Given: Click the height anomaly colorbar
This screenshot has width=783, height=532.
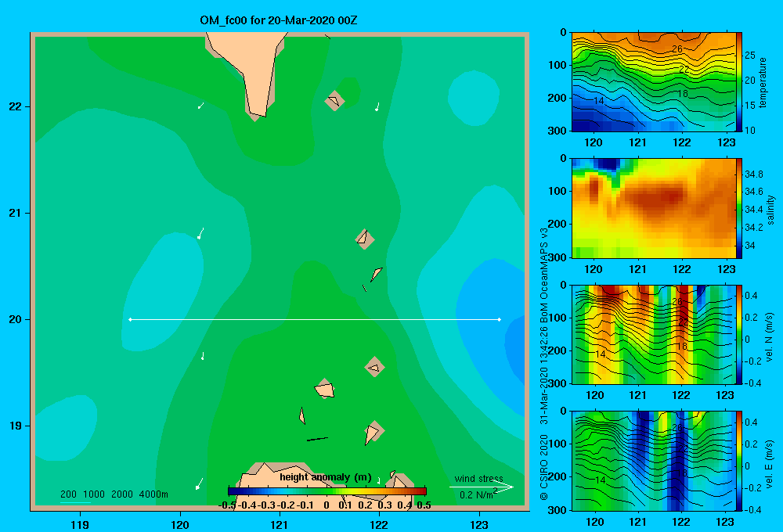Looking at the screenshot, I should pos(327,491).
